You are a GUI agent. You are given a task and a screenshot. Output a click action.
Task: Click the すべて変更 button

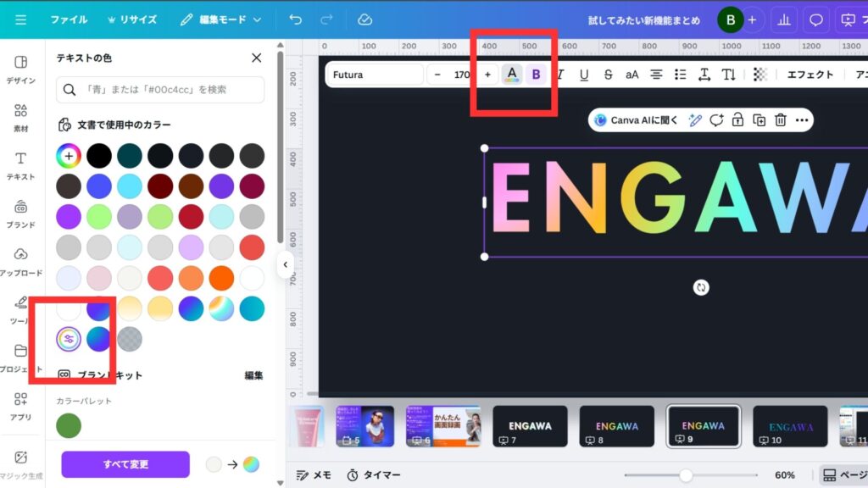(x=125, y=464)
